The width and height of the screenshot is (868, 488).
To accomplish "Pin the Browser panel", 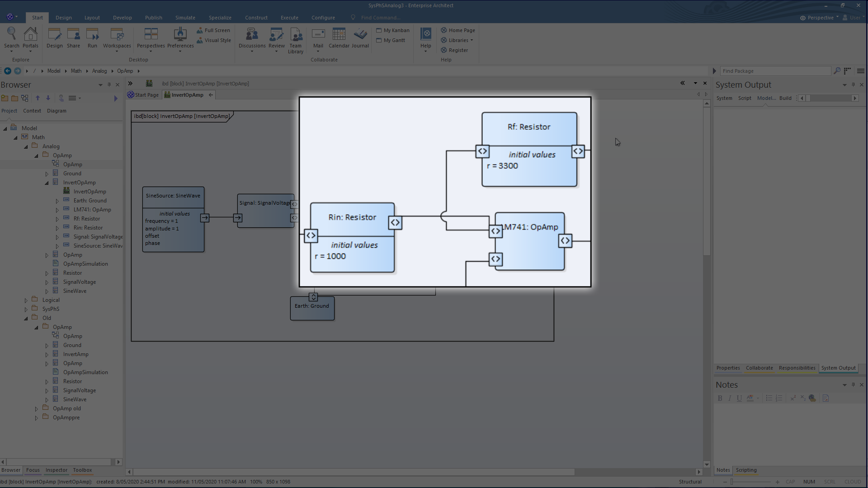I will 108,84.
